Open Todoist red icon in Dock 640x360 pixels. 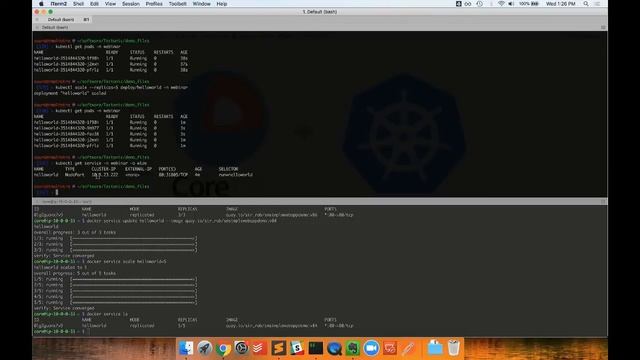(260, 348)
